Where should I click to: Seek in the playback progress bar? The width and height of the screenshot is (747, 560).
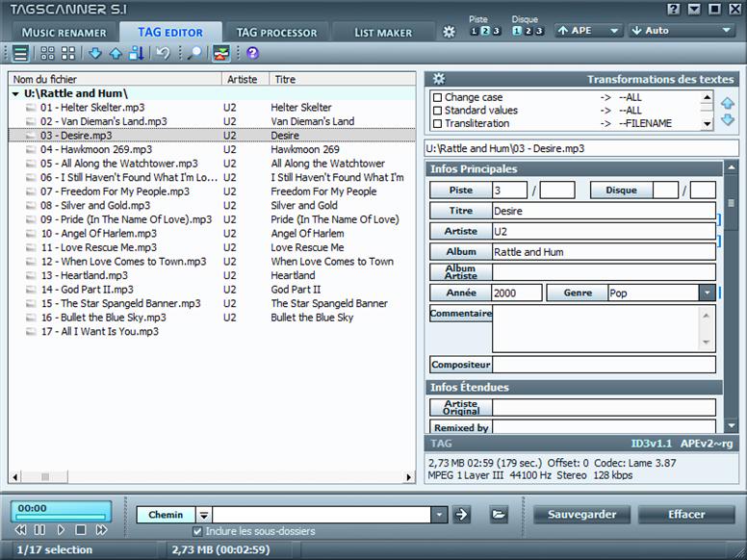62,517
